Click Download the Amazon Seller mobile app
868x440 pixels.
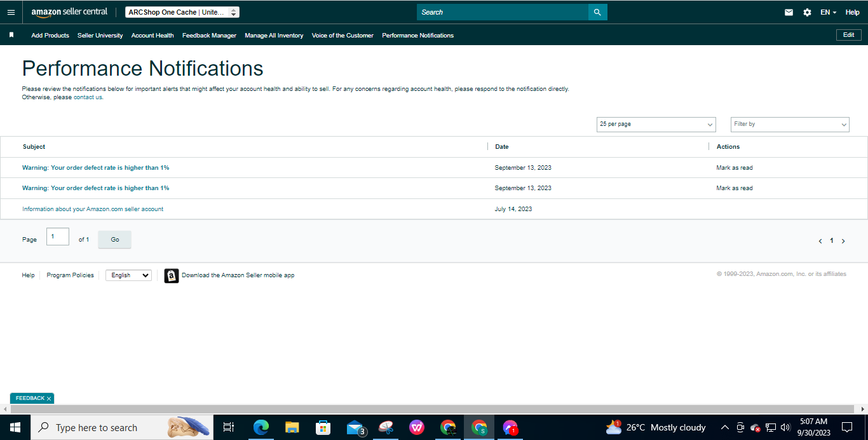click(238, 275)
